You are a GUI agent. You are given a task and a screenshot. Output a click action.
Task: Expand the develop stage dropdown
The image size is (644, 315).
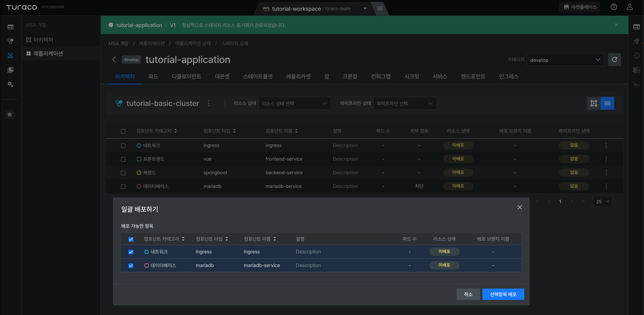565,60
